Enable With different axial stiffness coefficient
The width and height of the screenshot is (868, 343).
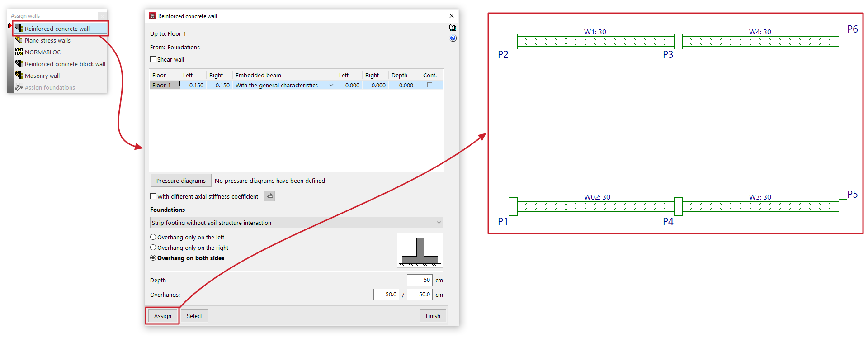click(x=153, y=196)
